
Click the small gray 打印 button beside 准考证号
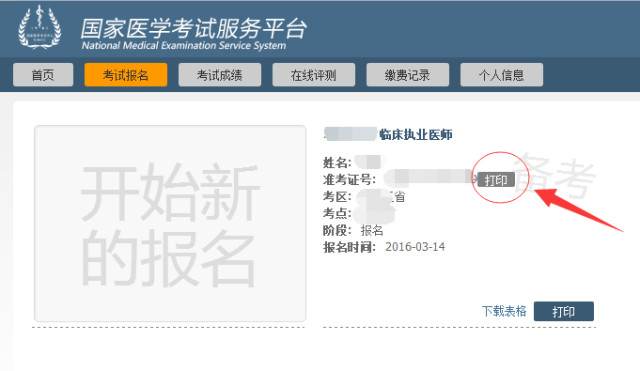[x=496, y=180]
